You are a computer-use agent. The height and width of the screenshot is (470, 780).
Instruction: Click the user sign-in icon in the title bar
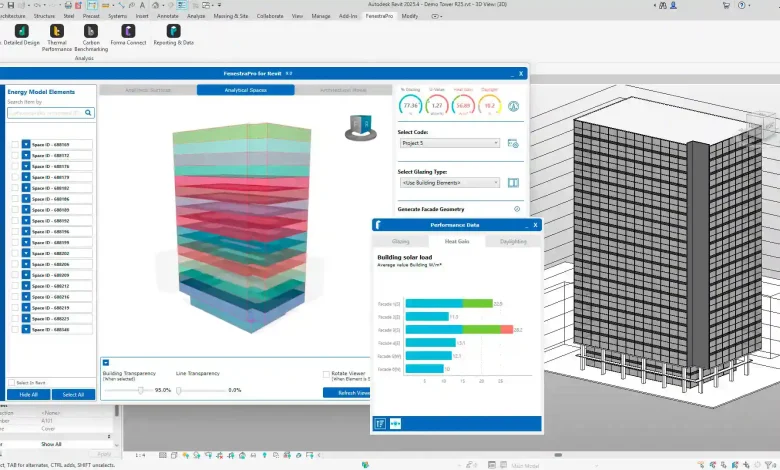(x=673, y=5)
